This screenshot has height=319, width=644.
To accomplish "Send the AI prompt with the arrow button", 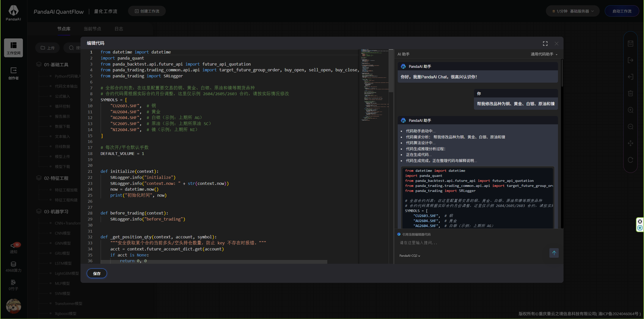I will tap(554, 253).
